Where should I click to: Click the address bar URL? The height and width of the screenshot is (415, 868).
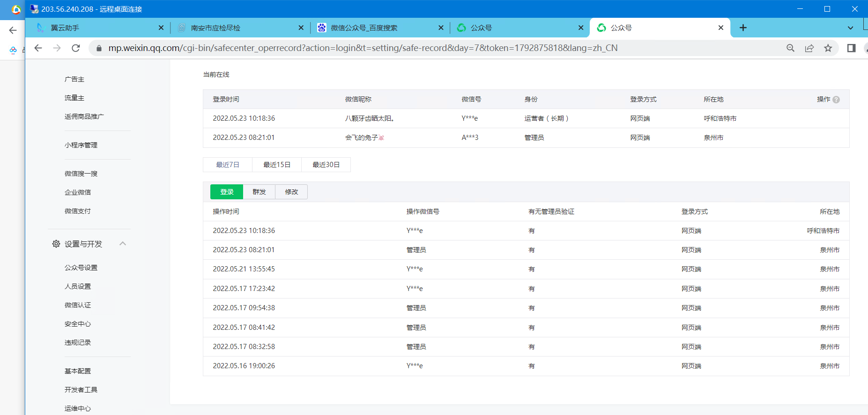click(363, 48)
